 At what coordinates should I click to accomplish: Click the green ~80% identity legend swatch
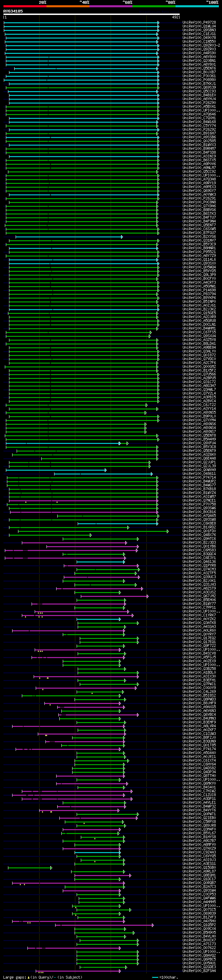coord(154,6)
